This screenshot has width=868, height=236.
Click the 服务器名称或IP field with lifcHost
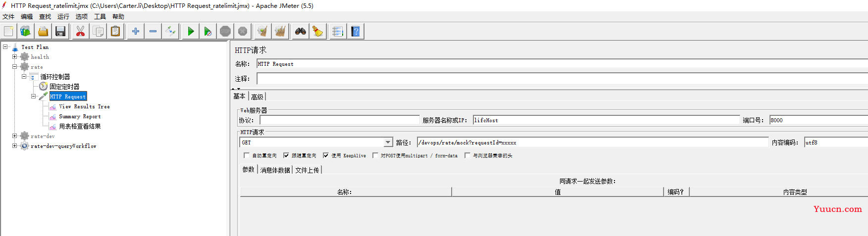pyautogui.click(x=606, y=120)
